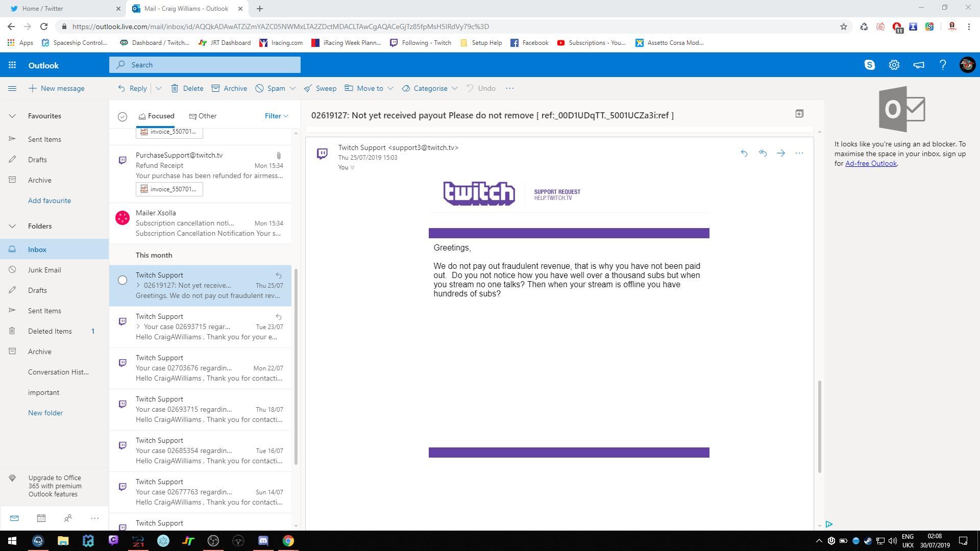Open the Spam dropdown arrow

(x=292, y=88)
